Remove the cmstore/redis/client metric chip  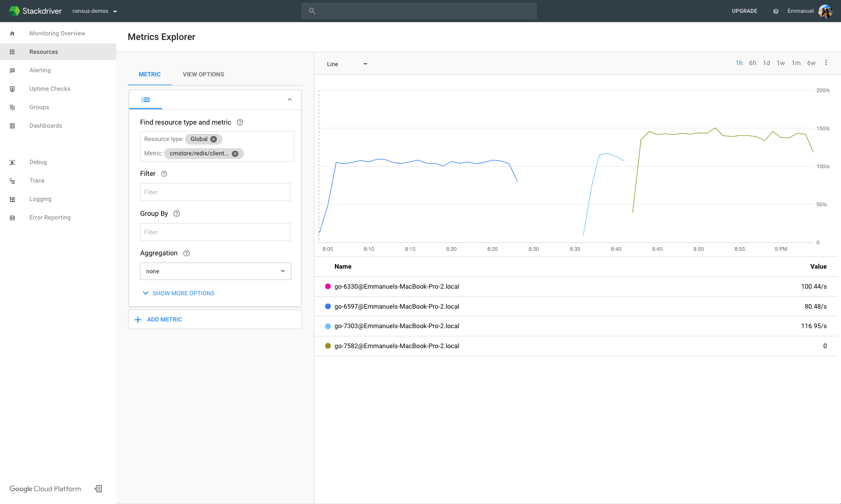(235, 153)
